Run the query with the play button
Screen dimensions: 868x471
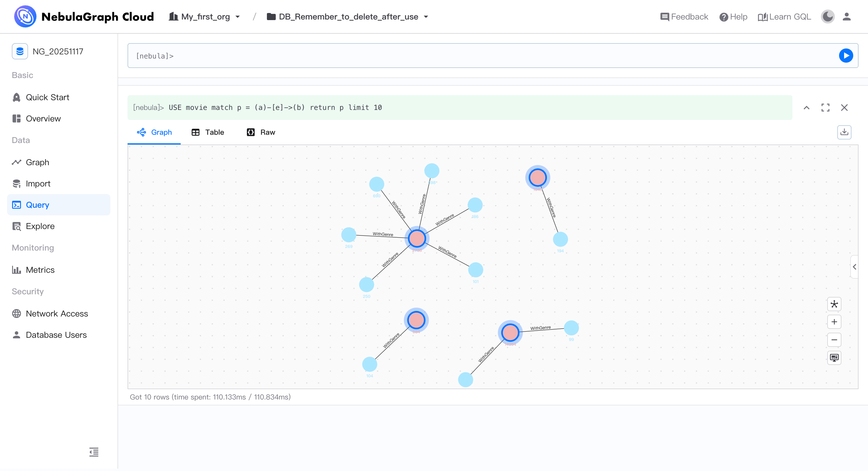tap(846, 56)
